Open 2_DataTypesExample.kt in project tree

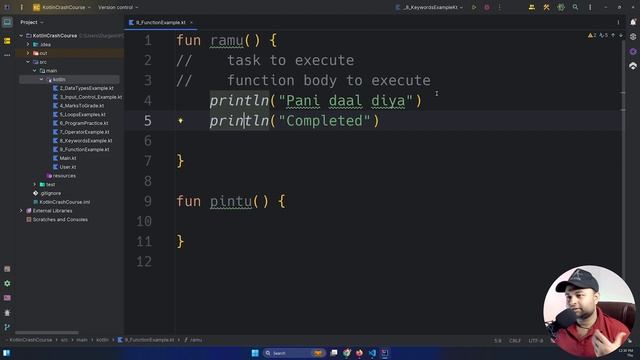[83, 88]
